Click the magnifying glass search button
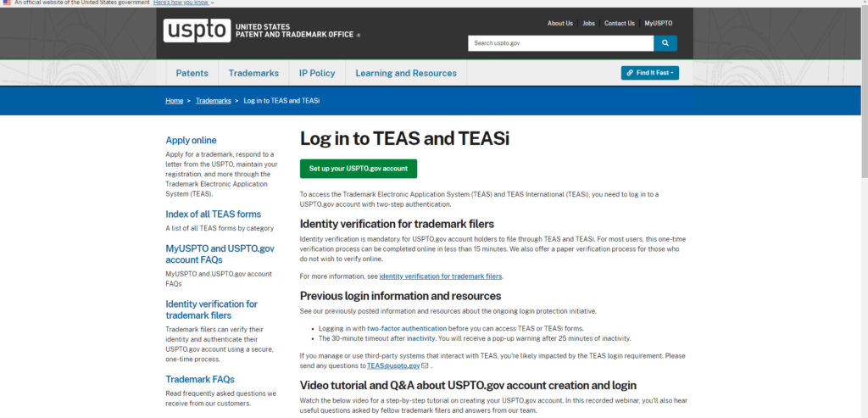 click(665, 43)
